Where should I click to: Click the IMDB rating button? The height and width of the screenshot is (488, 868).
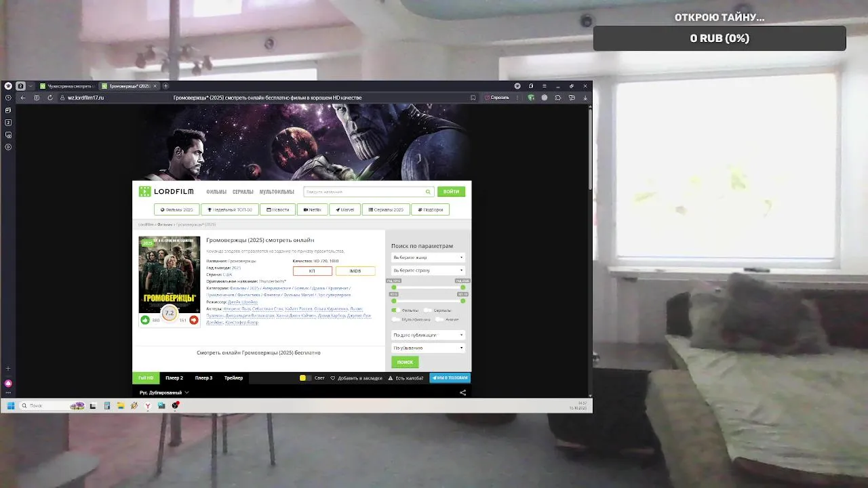tap(355, 271)
